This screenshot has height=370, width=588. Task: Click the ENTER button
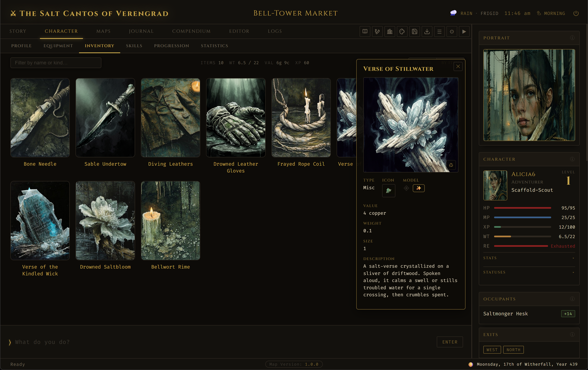450,342
